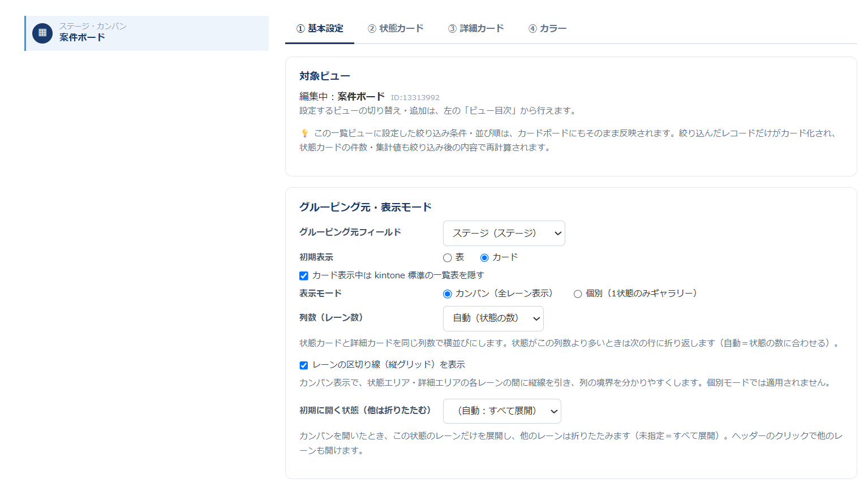The height and width of the screenshot is (483, 868).
Task: Click the ステージ・カンバン sidebar subtitle
Action: (x=93, y=26)
